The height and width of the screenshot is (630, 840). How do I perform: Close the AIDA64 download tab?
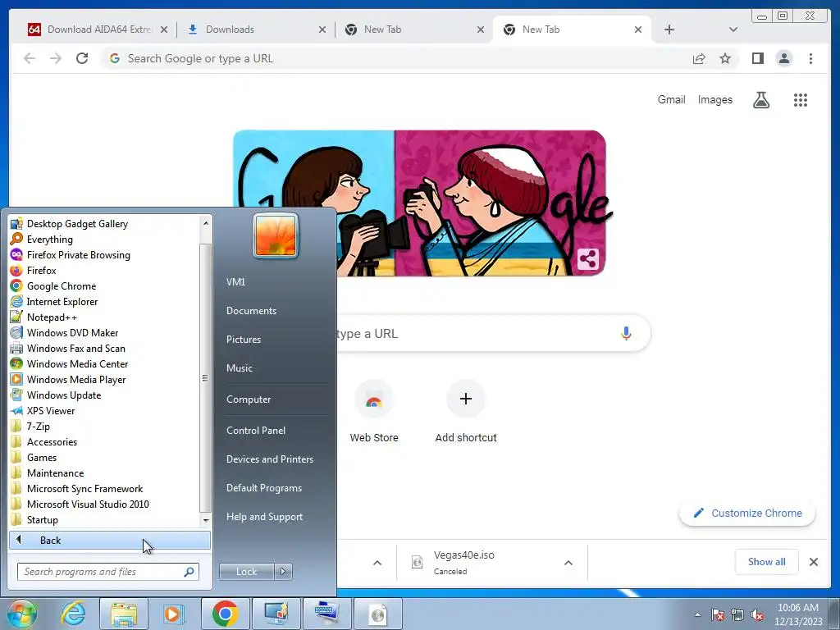click(164, 30)
